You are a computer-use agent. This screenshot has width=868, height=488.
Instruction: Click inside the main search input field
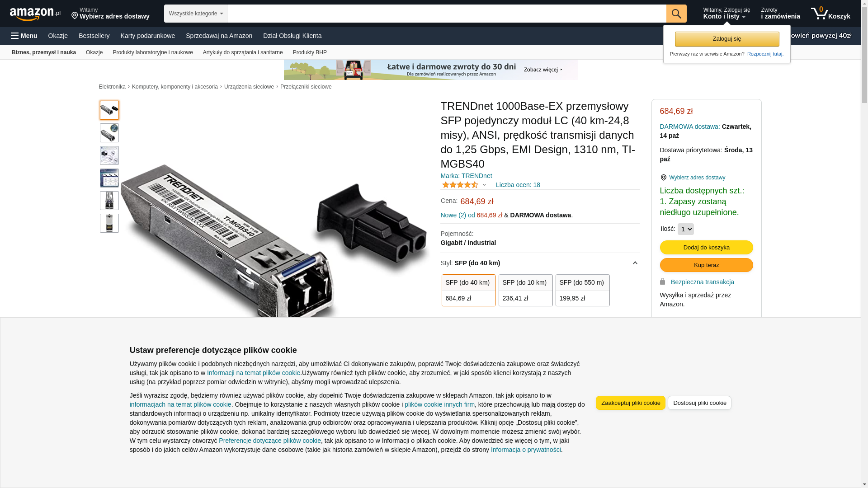coord(446,14)
